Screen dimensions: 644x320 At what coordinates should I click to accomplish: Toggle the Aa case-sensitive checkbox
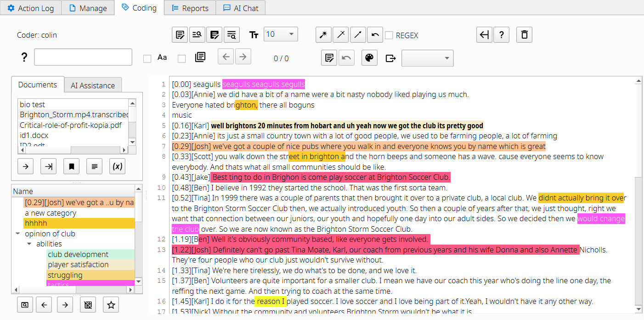pyautogui.click(x=147, y=58)
